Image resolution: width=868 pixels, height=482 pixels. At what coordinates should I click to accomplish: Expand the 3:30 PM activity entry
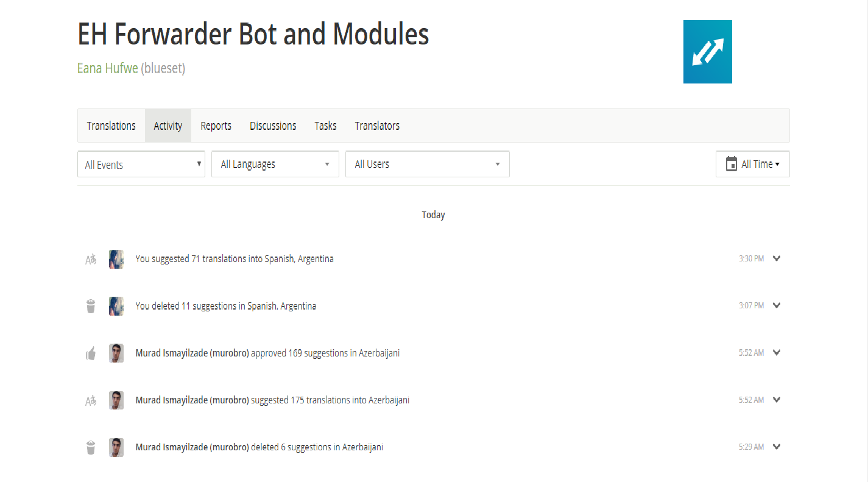tap(777, 258)
